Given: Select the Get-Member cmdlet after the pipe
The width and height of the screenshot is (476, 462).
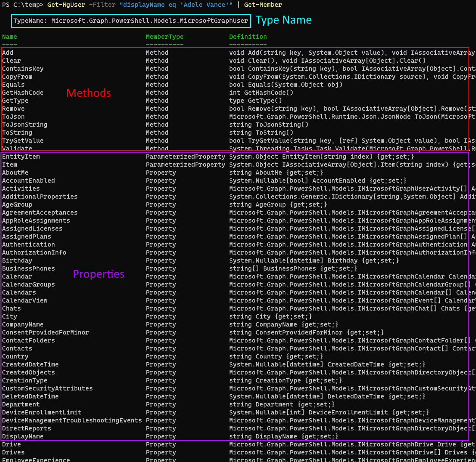Looking at the screenshot, I should [263, 5].
